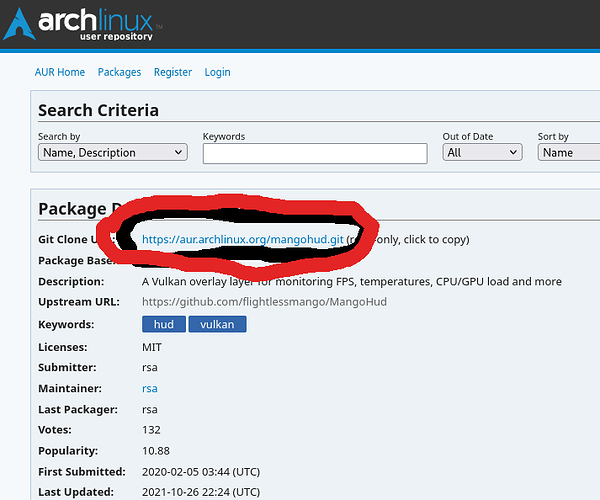This screenshot has width=600, height=500.
Task: Click the MIT license value
Action: point(152,347)
